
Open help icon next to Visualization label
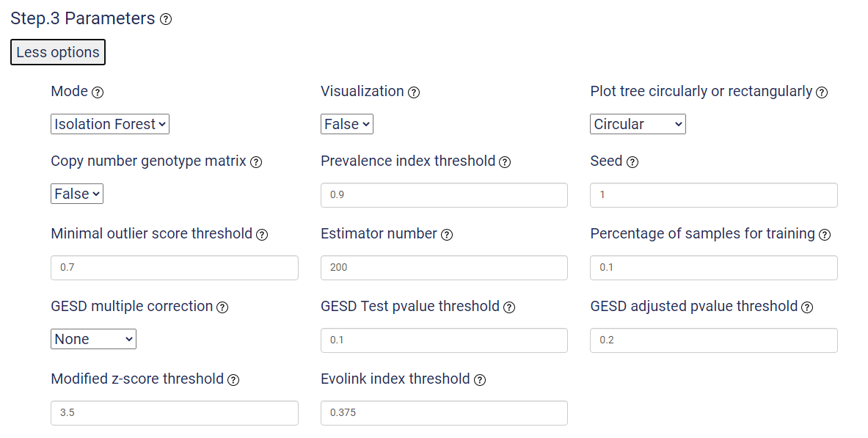[414, 92]
